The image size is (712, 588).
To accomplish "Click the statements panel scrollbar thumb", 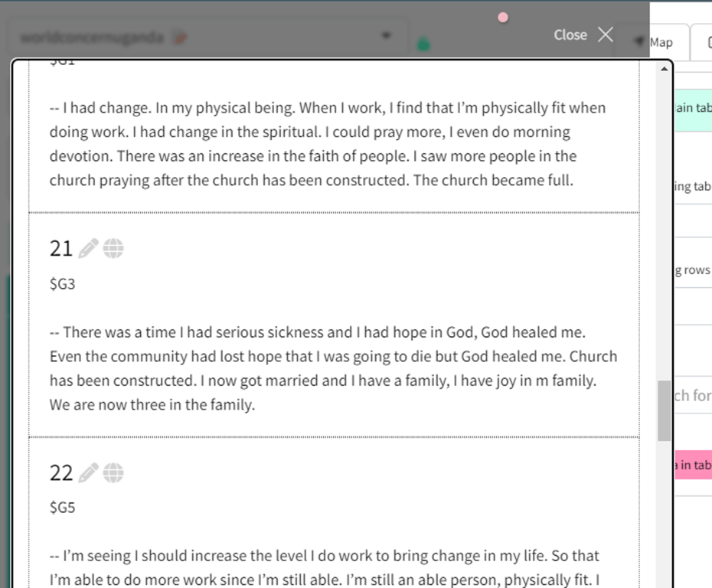I will [665, 410].
